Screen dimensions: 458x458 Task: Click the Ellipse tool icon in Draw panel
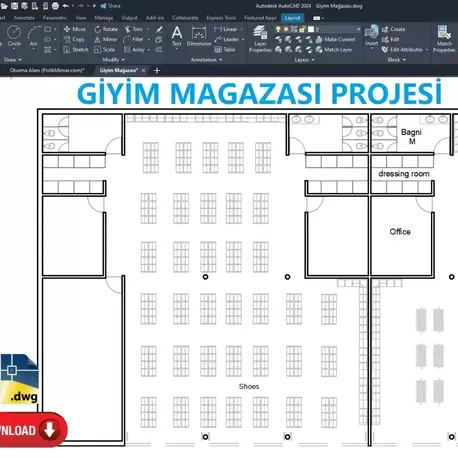48,40
